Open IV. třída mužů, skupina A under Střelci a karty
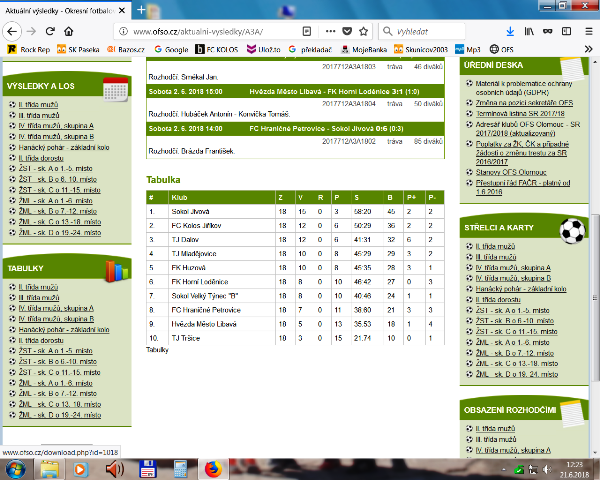The height and width of the screenshot is (480, 600). pyautogui.click(x=513, y=268)
